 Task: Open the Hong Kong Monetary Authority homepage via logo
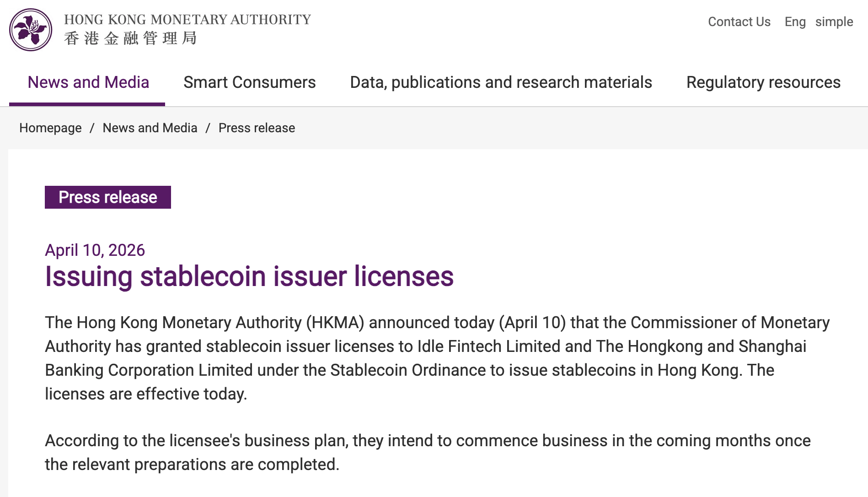tap(31, 29)
